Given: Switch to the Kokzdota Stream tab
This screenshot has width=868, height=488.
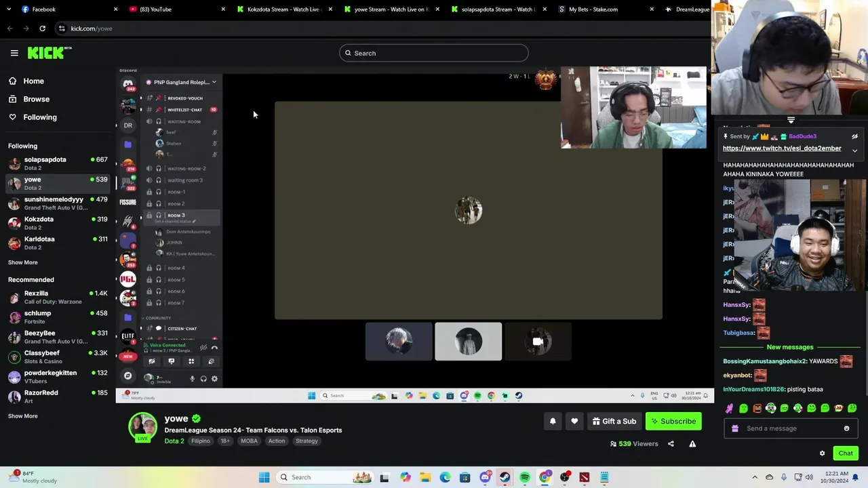Looking at the screenshot, I should (x=285, y=9).
